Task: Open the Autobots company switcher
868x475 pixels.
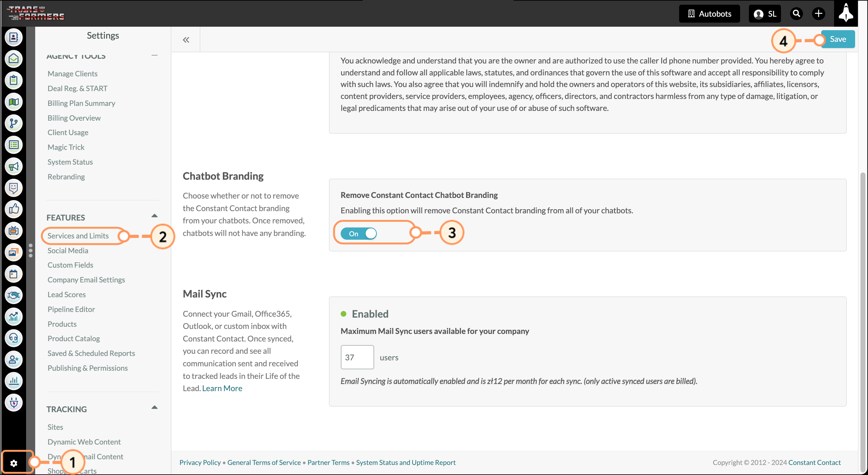Action: [x=709, y=14]
